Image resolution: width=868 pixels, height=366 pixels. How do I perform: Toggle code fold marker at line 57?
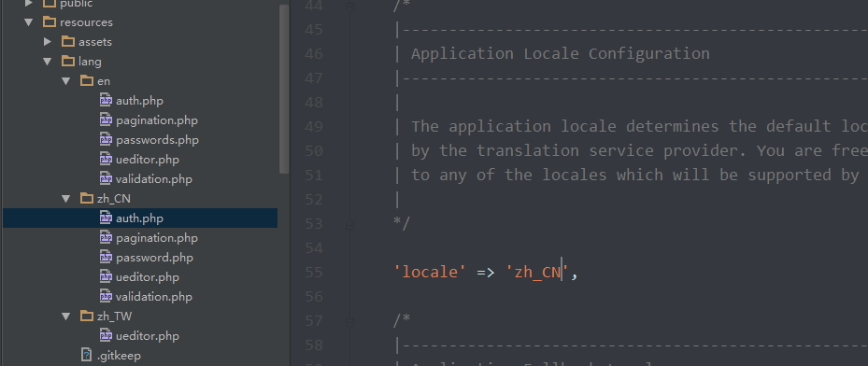(349, 321)
